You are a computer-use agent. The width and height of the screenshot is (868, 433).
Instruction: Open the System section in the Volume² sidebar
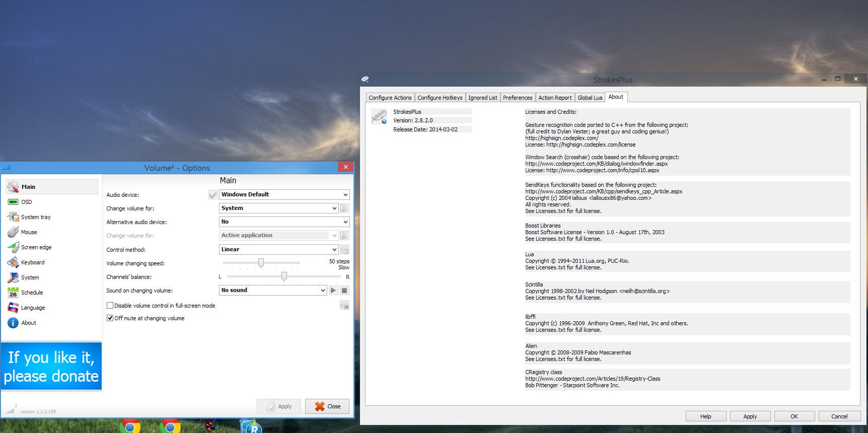pos(52,277)
